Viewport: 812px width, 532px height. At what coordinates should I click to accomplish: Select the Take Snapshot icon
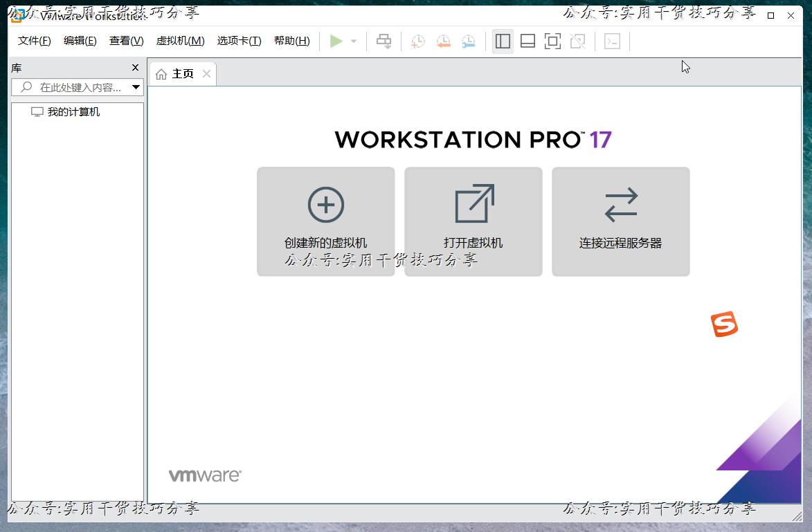(417, 42)
